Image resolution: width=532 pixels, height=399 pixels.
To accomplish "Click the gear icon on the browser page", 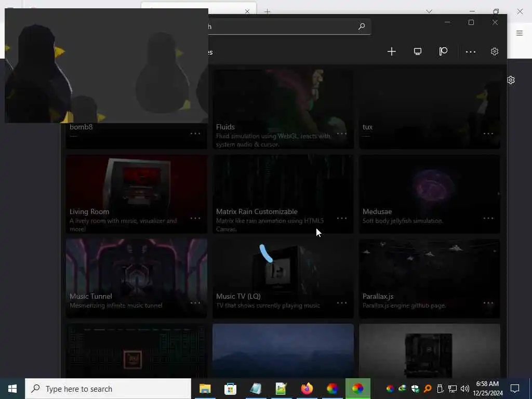I will [511, 80].
